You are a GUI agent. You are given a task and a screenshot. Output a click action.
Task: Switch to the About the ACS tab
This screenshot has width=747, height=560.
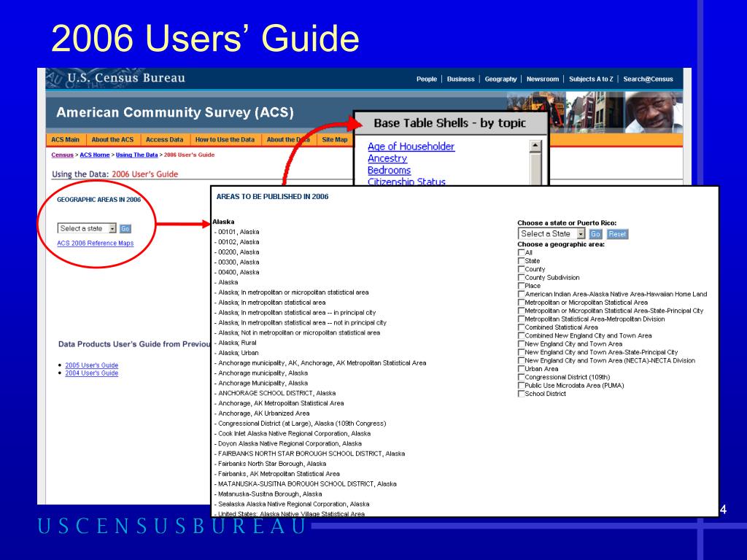[112, 139]
